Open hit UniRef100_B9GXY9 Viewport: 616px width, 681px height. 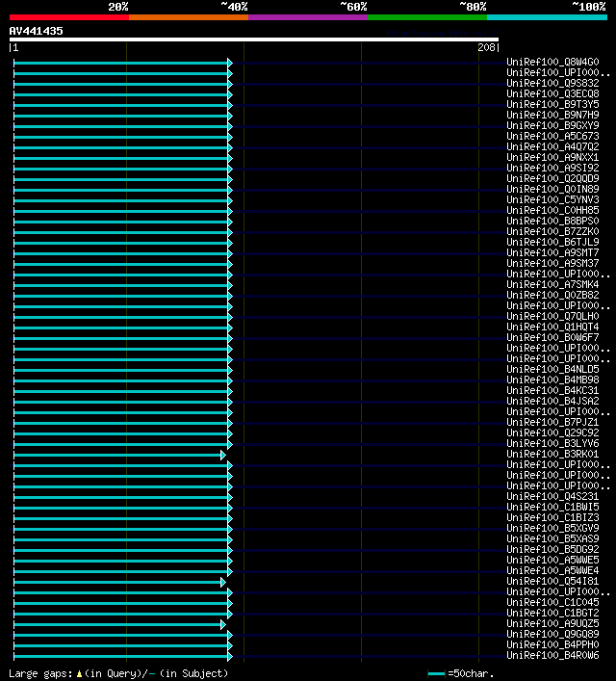pos(552,125)
